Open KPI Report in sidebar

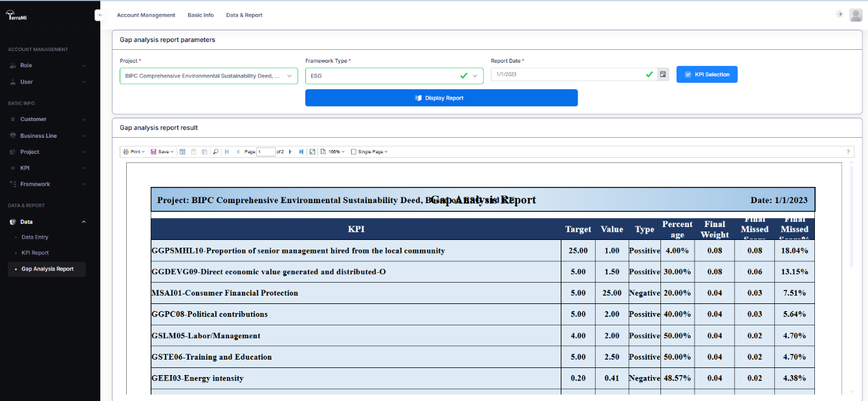35,253
